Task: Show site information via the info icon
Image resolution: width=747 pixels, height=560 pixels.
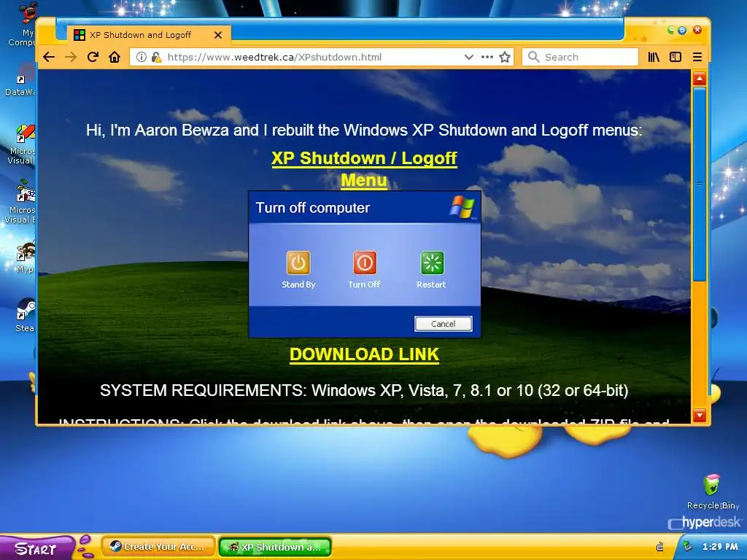Action: tap(142, 57)
